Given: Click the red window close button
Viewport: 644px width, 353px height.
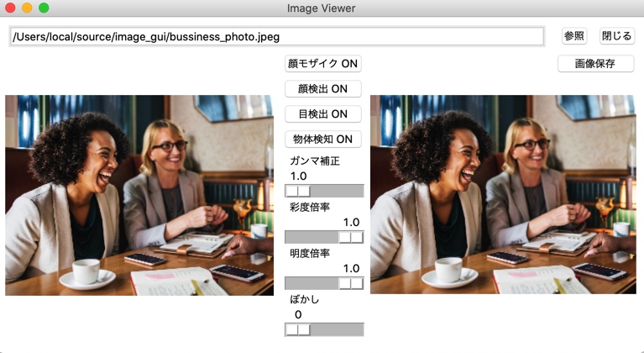Looking at the screenshot, I should (x=10, y=8).
